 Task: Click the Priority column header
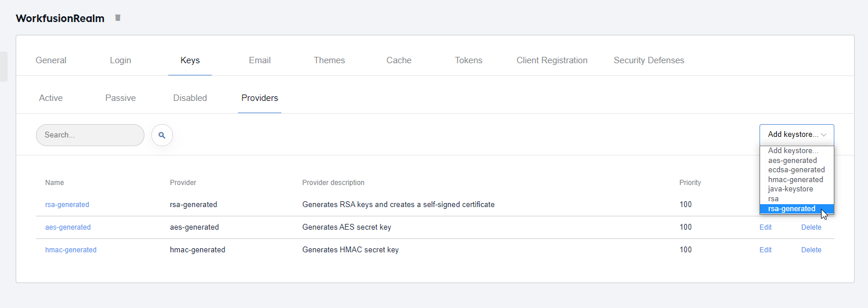point(690,183)
